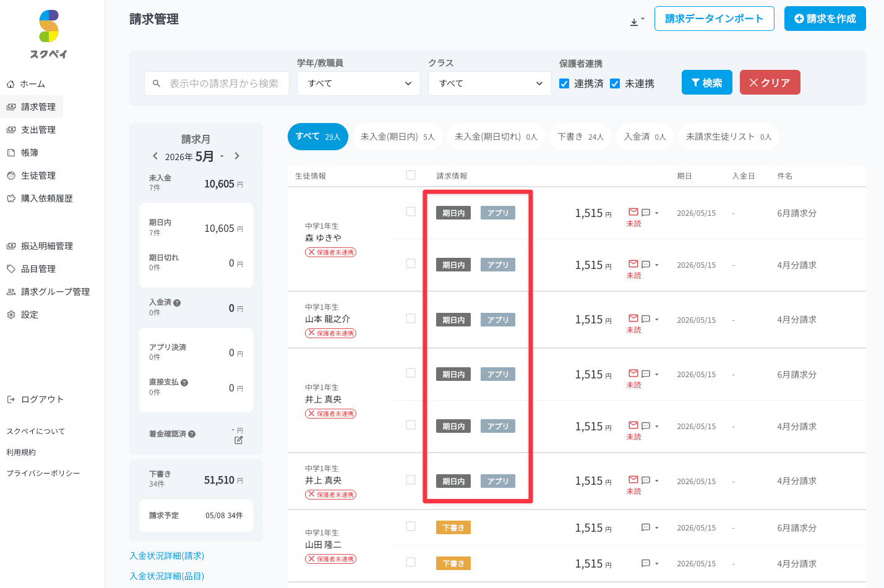Click 入金済 help question icon
Viewport: 884px width, 588px height.
(x=177, y=303)
